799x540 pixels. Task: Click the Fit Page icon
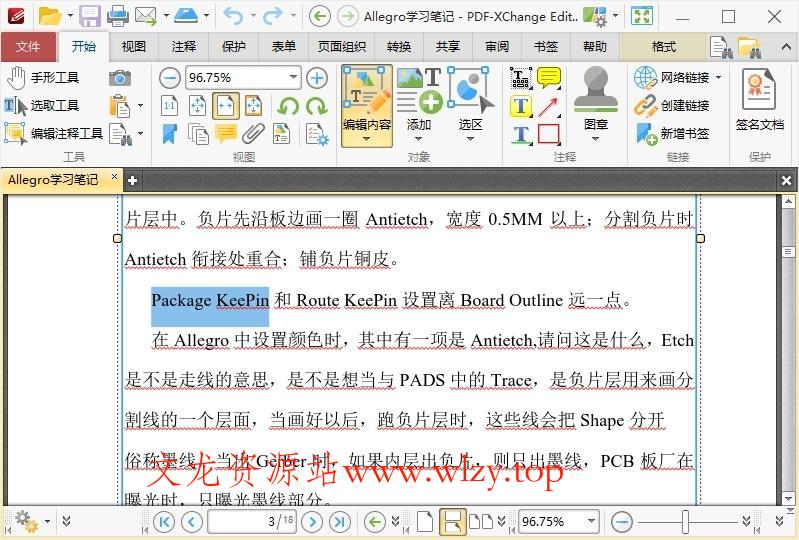198,106
